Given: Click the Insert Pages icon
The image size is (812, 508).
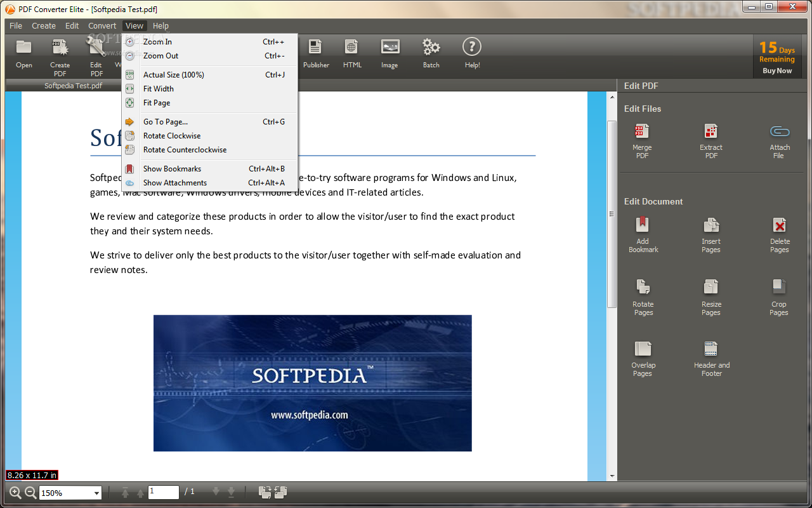Looking at the screenshot, I should [711, 225].
